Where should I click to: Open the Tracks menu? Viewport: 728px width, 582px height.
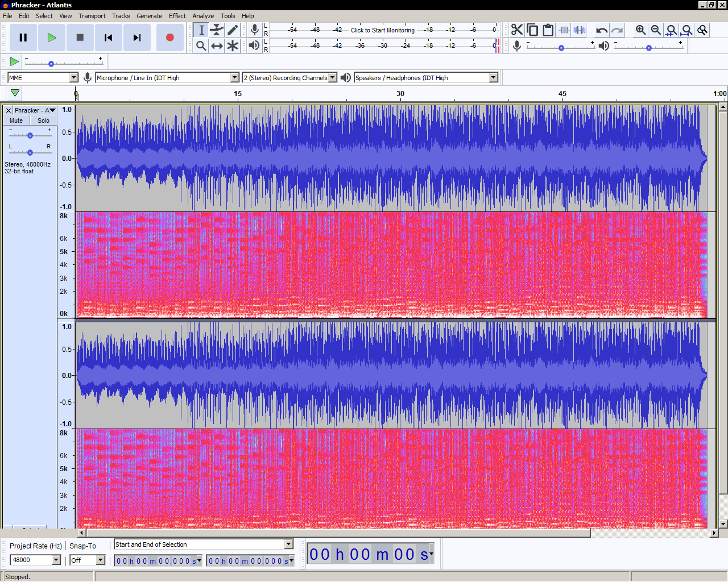pos(121,16)
